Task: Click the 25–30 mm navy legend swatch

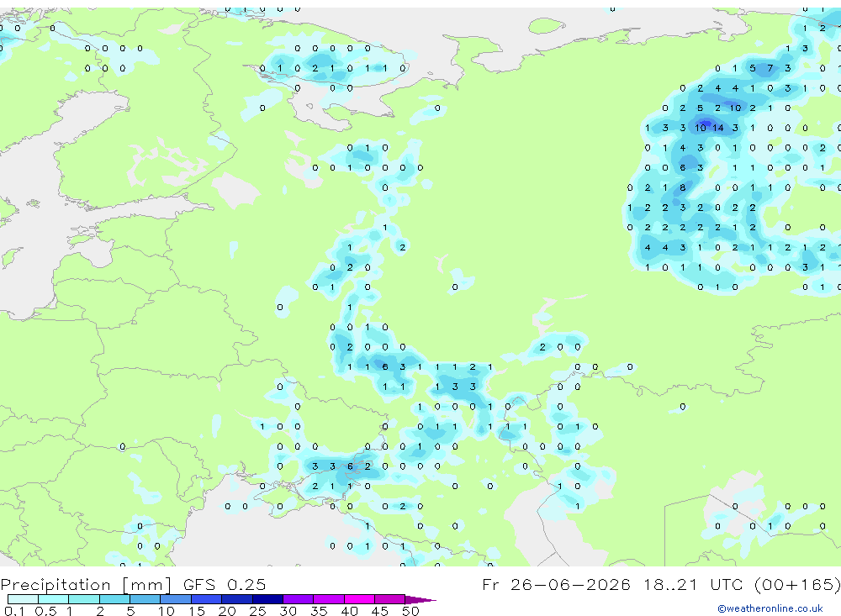Action: pyautogui.click(x=267, y=599)
